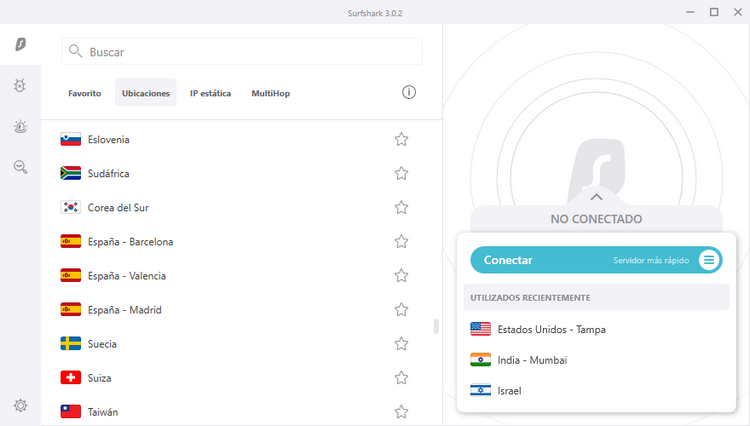The image size is (750, 426).
Task: Open CleanWeb bug icon in sidebar
Action: coord(20,86)
